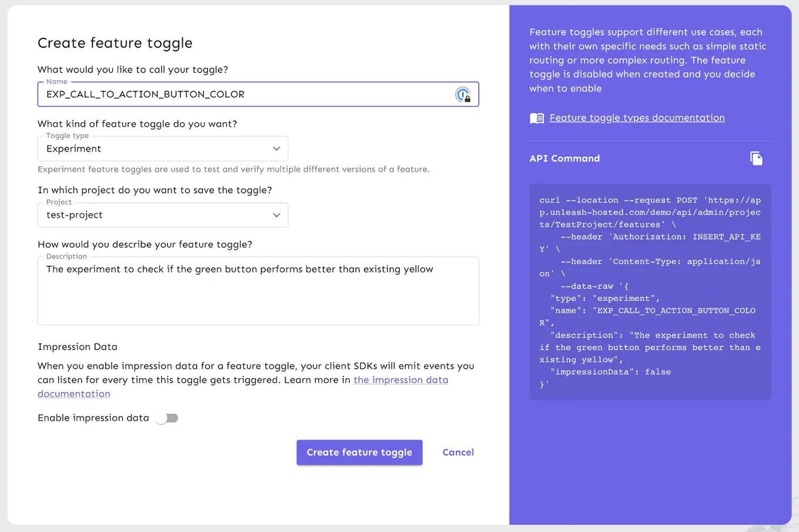Copy the API command using the copy icon
The image size is (799, 532).
coord(757,157)
